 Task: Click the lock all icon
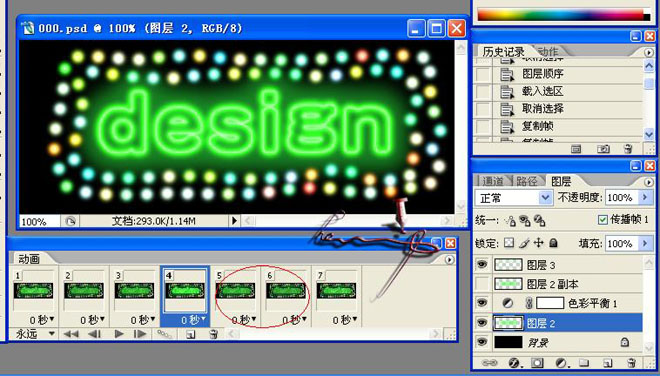(x=554, y=243)
